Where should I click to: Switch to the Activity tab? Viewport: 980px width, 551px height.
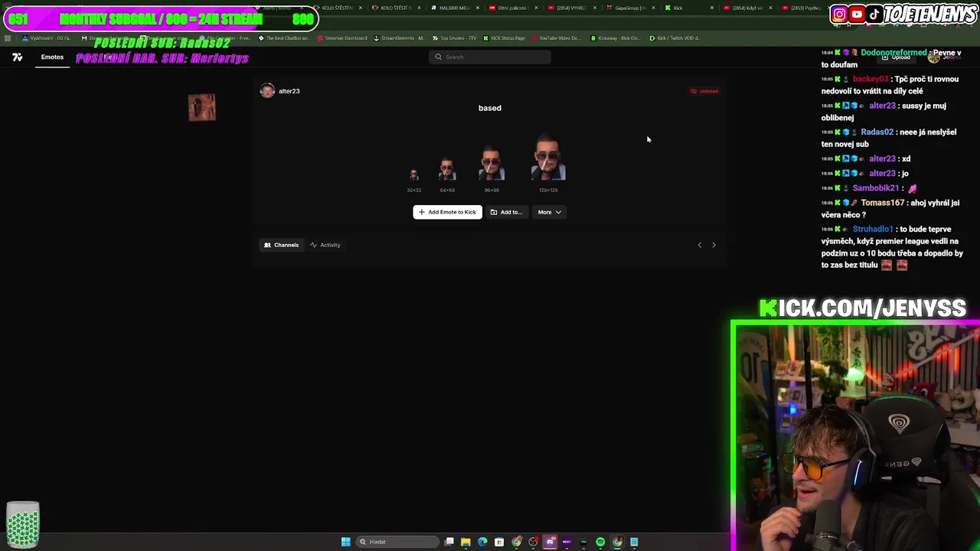[325, 245]
